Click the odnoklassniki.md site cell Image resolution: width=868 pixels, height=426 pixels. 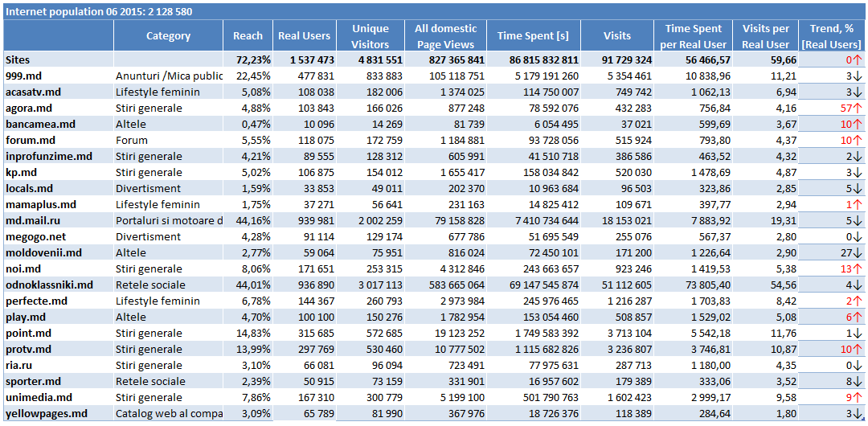tap(58, 285)
